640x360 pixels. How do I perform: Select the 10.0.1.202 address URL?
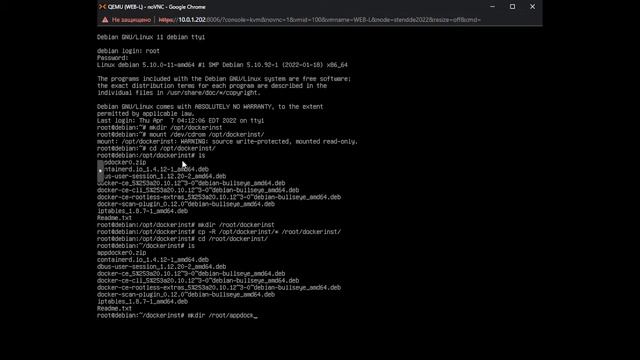click(319, 20)
